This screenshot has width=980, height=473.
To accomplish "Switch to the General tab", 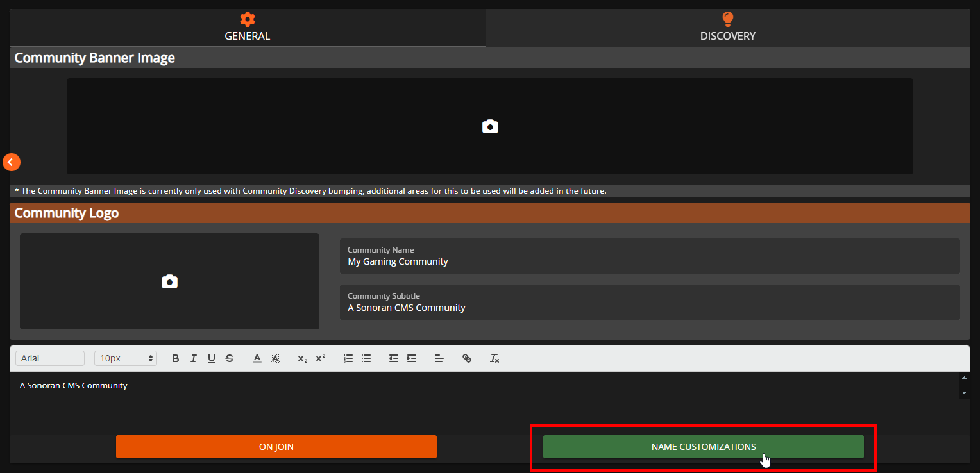I will coord(247,28).
